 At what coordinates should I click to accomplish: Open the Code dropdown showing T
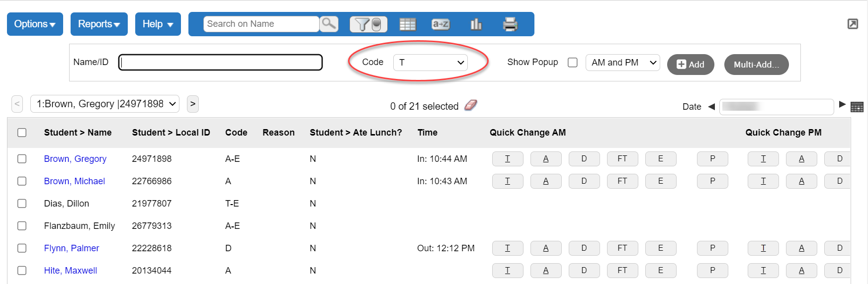(x=430, y=63)
